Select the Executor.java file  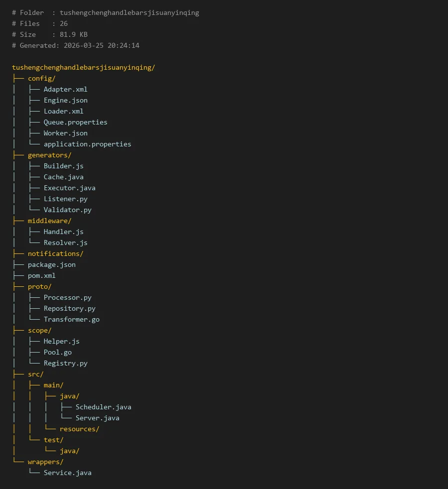[x=69, y=188]
